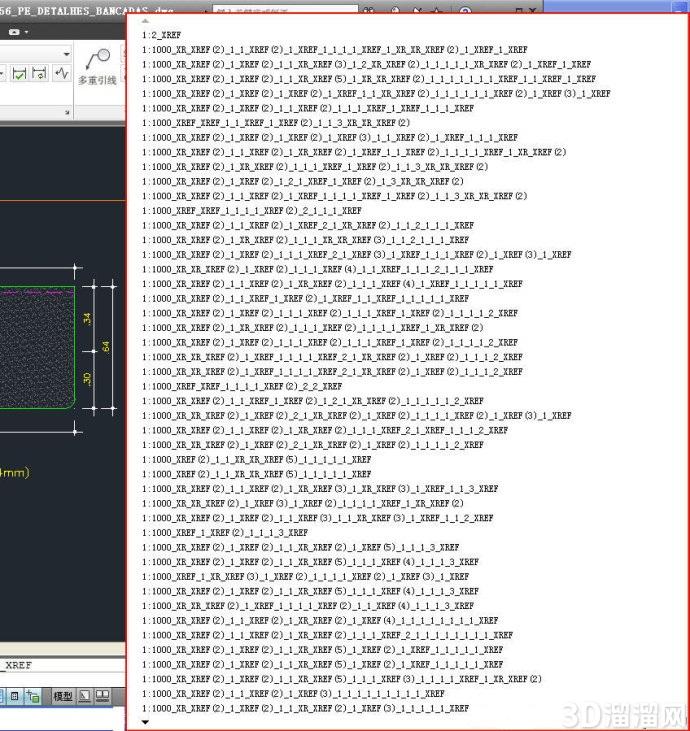The height and width of the screenshot is (731, 690).
Task: Choose the 1:1000_XREF_XREF_1_1_1_XREF (2)_2_1_1_XREF scale
Action: click(252, 211)
